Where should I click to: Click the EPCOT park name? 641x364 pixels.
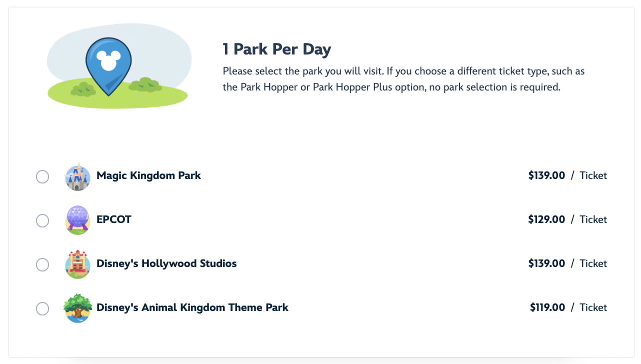click(x=114, y=219)
